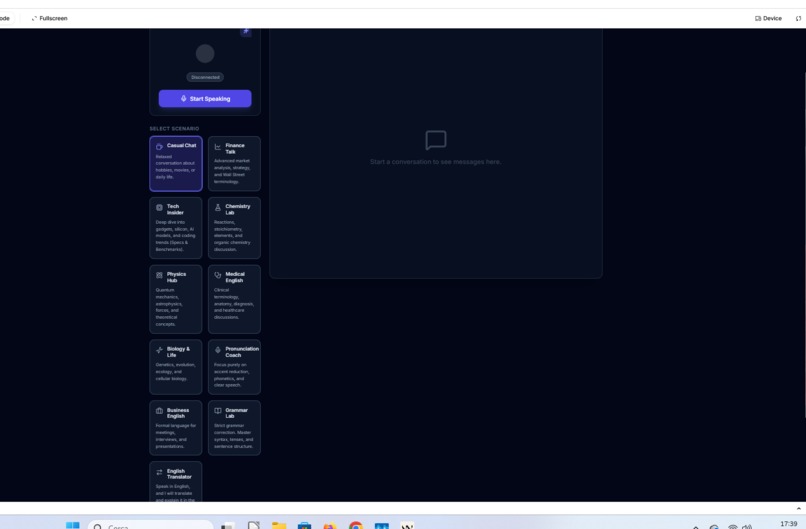Viewport: 806px width, 529px height.
Task: Expand the hidden system tray icons chevron
Action: pyautogui.click(x=695, y=527)
